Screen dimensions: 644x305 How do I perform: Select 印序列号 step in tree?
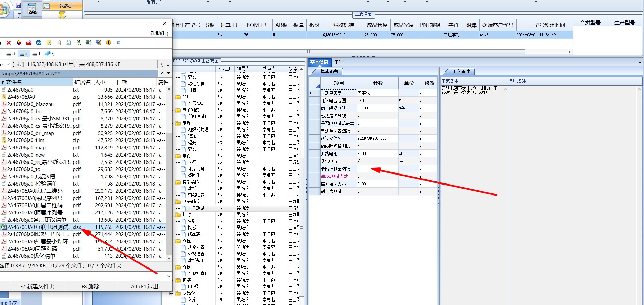click(x=196, y=169)
